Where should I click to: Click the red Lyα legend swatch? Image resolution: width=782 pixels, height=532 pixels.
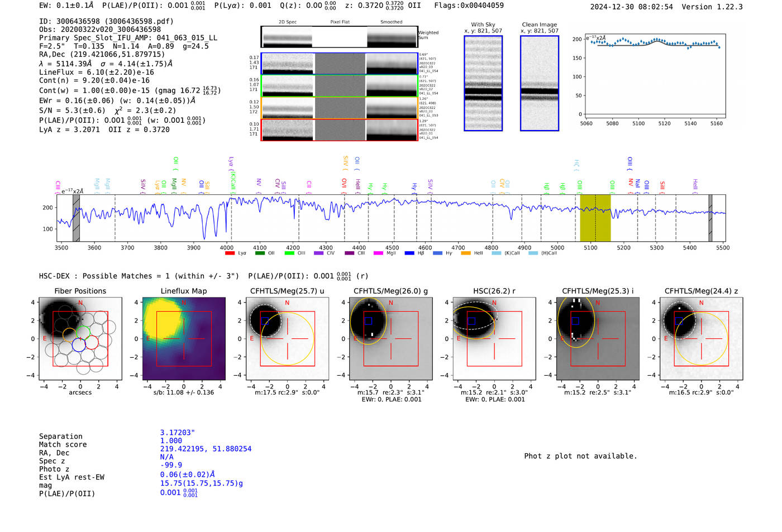pos(230,253)
